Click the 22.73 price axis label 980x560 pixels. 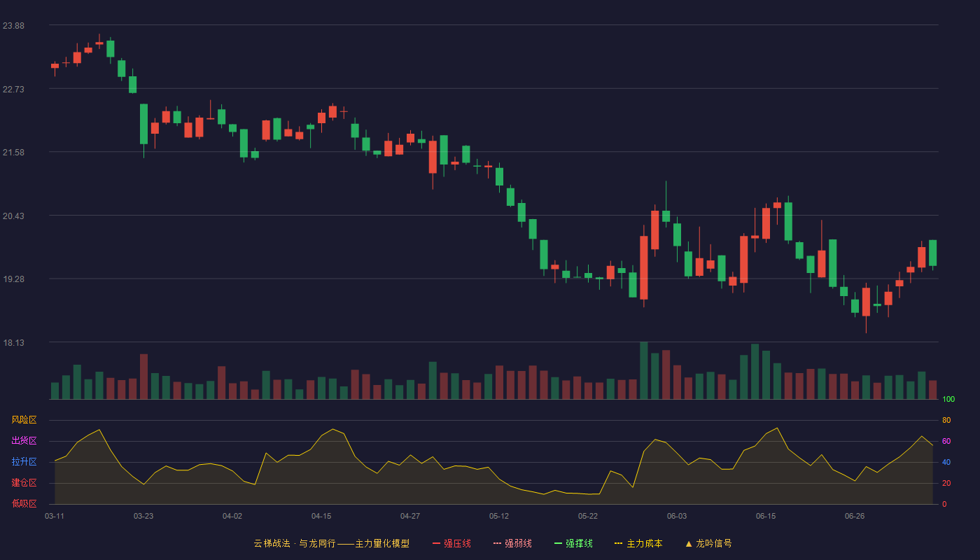point(13,90)
